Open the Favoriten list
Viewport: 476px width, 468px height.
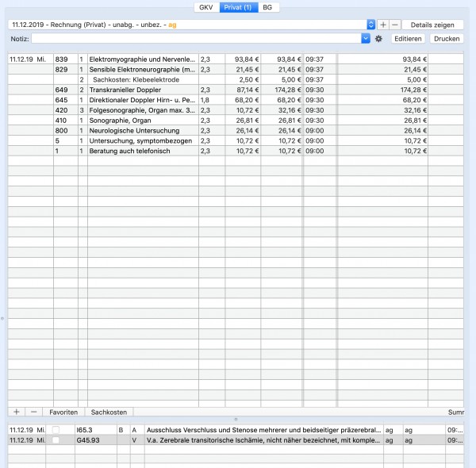(x=63, y=412)
